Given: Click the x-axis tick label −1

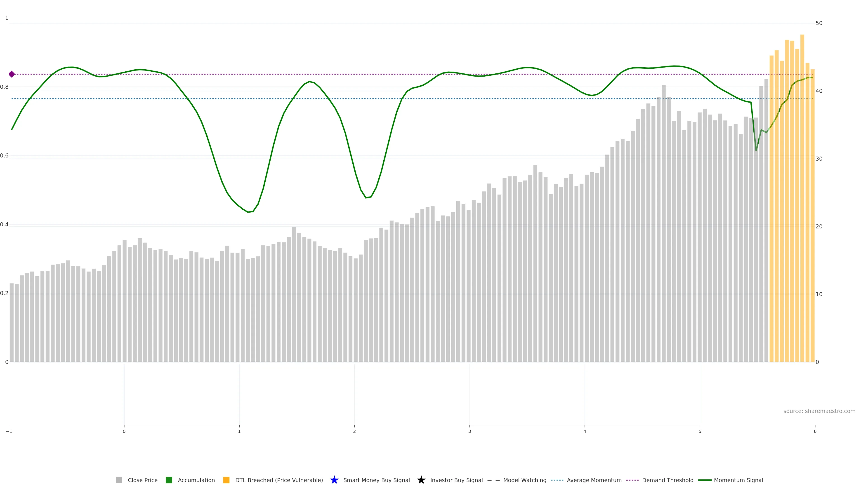Looking at the screenshot, I should (x=9, y=432).
